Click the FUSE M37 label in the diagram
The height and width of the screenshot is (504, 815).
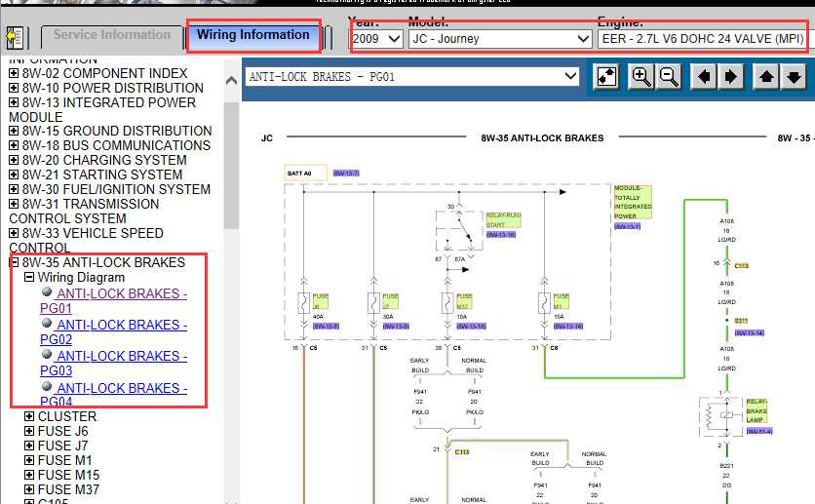pyautogui.click(x=464, y=301)
